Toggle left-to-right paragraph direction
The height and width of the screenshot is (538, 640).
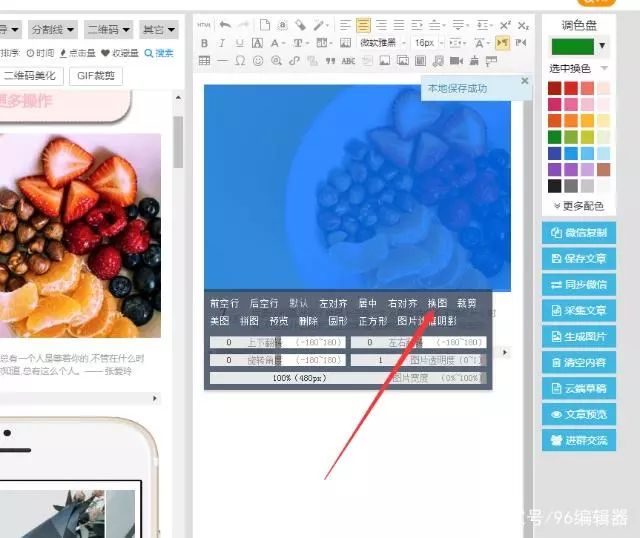(x=502, y=42)
